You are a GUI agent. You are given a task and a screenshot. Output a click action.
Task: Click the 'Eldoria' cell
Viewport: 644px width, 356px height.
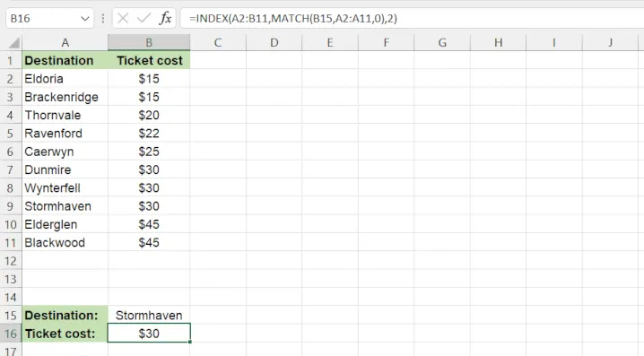point(65,79)
